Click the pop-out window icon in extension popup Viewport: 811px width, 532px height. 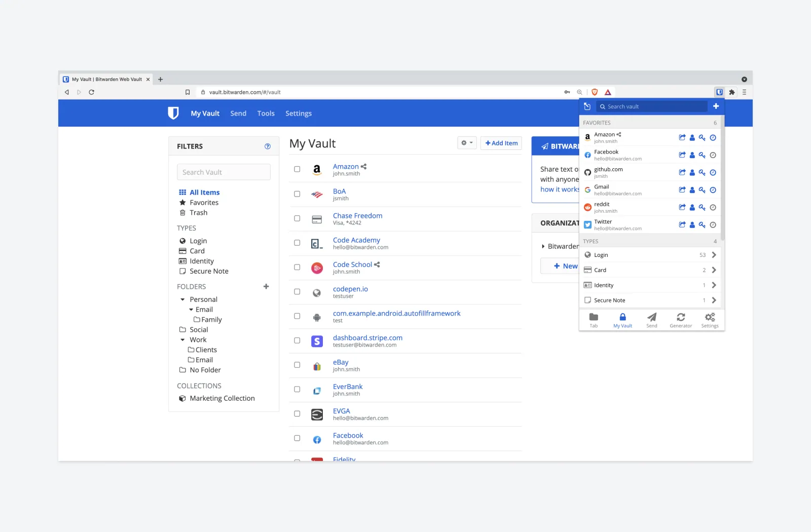[x=587, y=106]
